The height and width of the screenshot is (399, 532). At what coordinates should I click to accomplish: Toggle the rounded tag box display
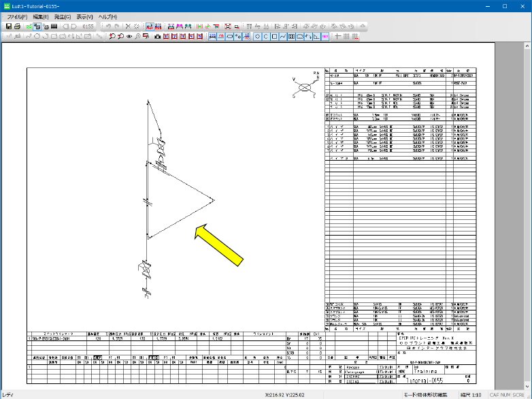click(x=230, y=36)
